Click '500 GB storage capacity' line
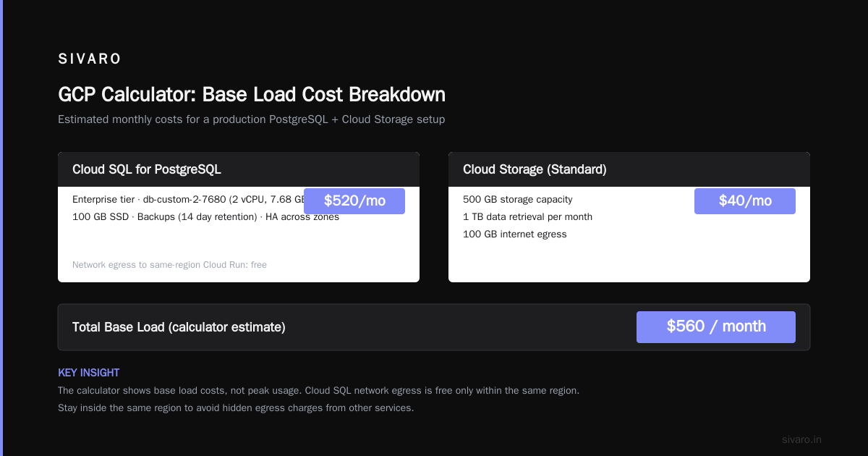 pos(517,199)
